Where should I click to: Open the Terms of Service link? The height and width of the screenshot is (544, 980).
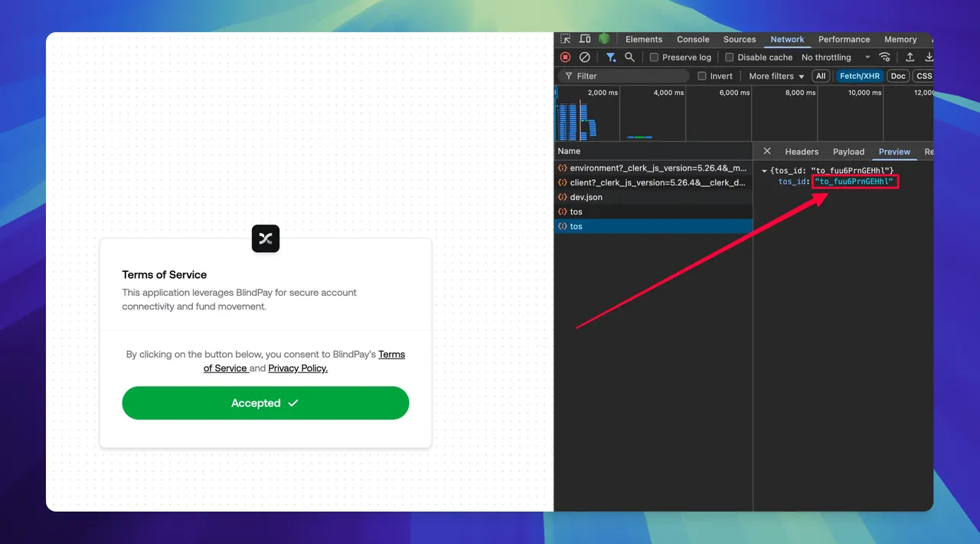click(391, 354)
